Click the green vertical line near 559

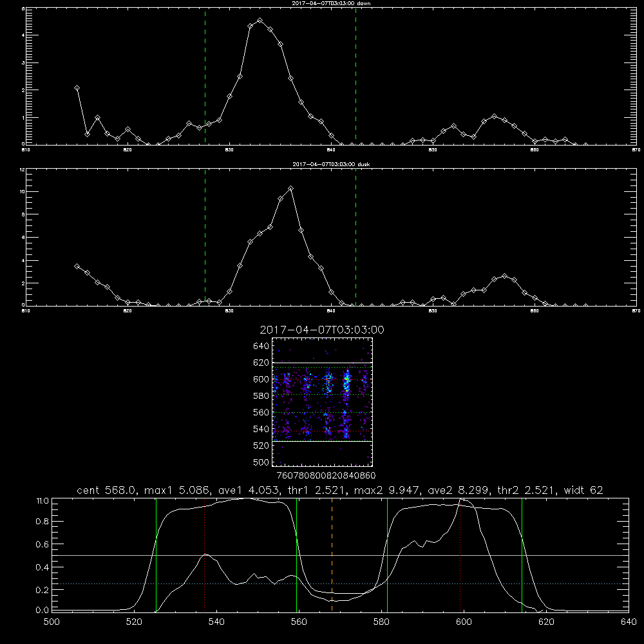pyautogui.click(x=296, y=555)
